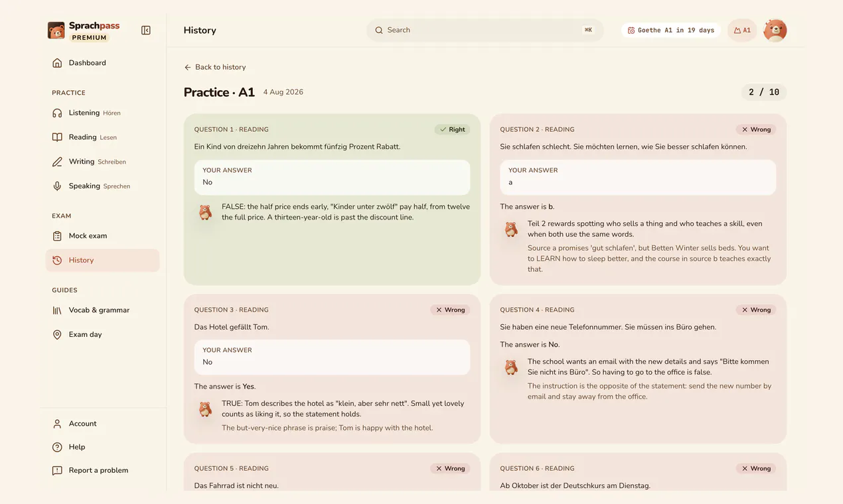Click the Dashboard home icon

coord(57,63)
